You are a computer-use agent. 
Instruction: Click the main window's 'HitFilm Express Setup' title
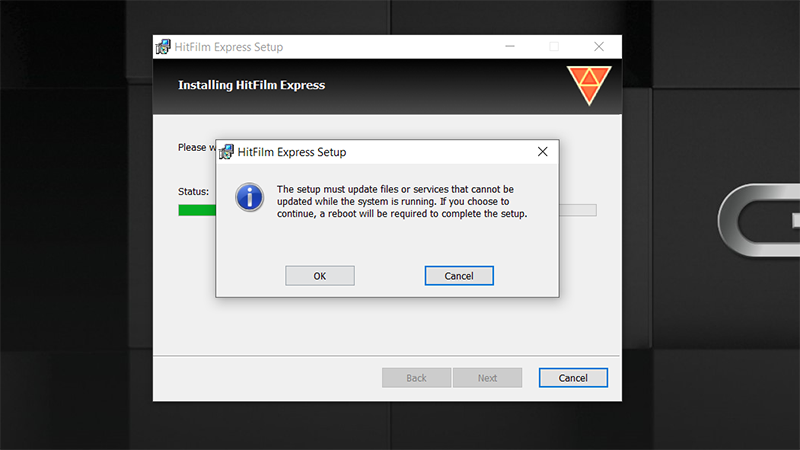click(229, 47)
